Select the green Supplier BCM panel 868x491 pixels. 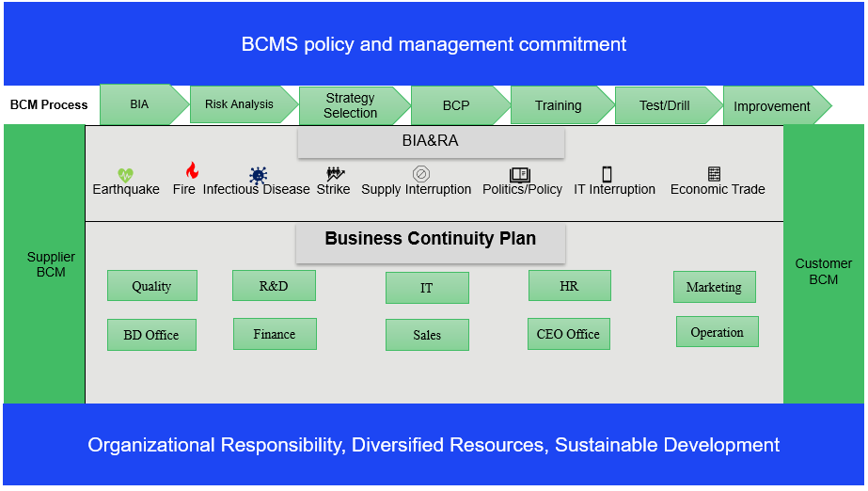[44, 264]
